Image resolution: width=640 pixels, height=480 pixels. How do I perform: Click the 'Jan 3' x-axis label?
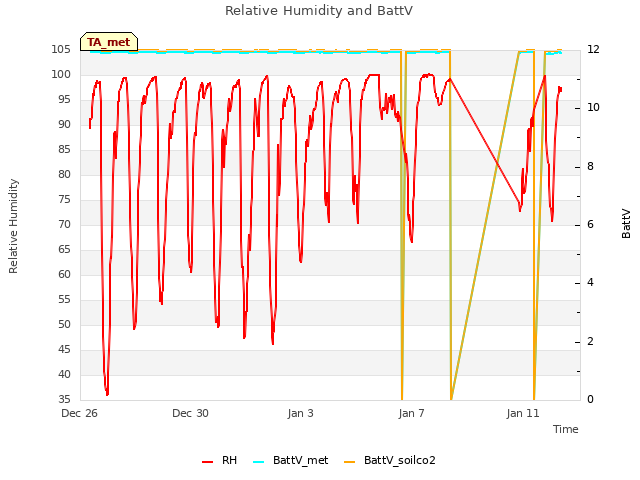pyautogui.click(x=301, y=413)
